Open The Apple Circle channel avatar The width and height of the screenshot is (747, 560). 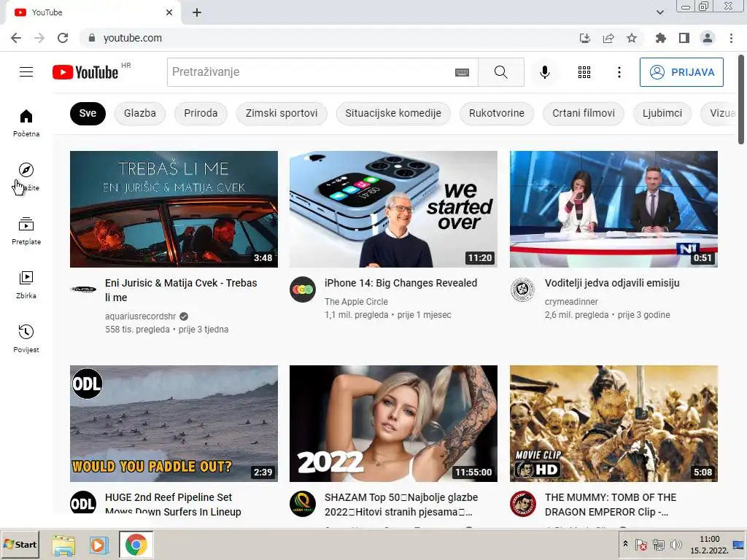[x=303, y=289]
